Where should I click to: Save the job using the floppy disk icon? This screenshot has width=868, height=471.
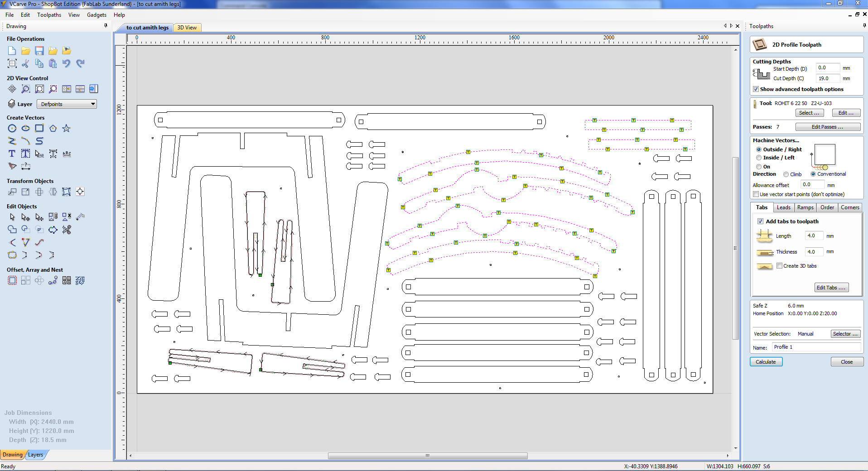pyautogui.click(x=39, y=51)
